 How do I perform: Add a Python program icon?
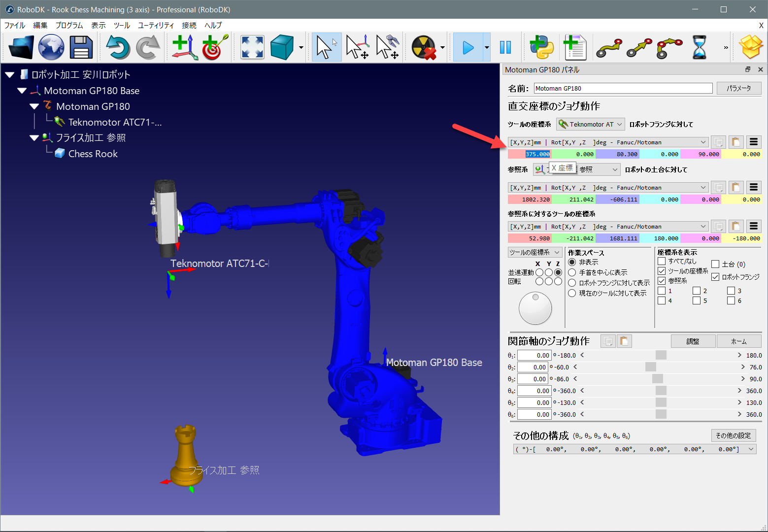click(x=541, y=47)
